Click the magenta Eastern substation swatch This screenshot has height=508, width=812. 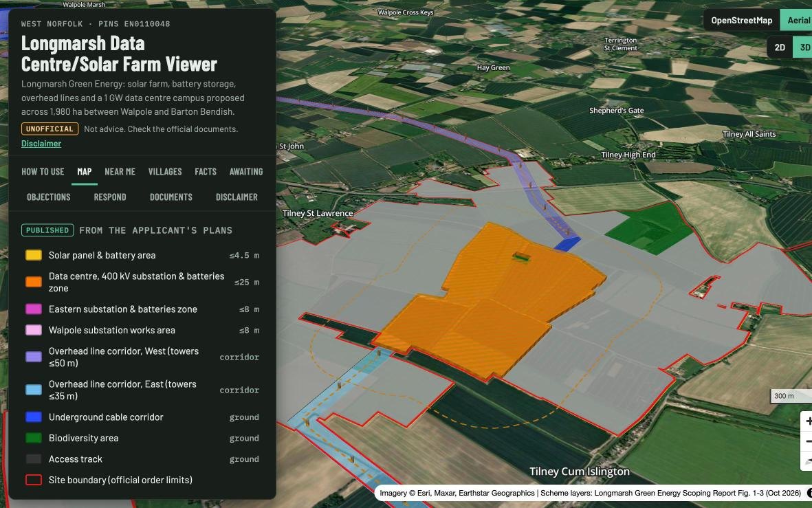click(x=34, y=309)
